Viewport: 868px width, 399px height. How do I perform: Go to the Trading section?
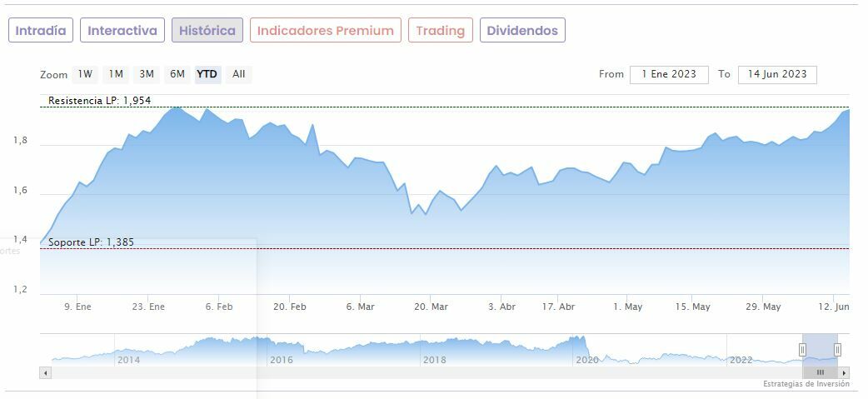pos(440,31)
